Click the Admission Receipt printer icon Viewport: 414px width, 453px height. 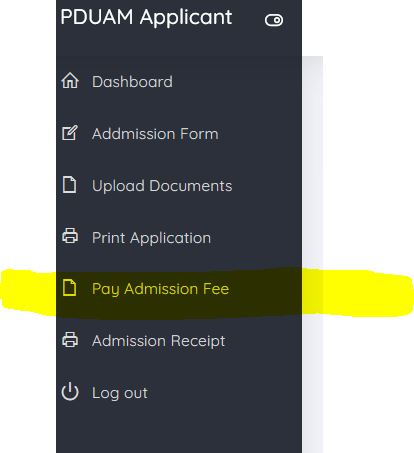pyautogui.click(x=70, y=340)
